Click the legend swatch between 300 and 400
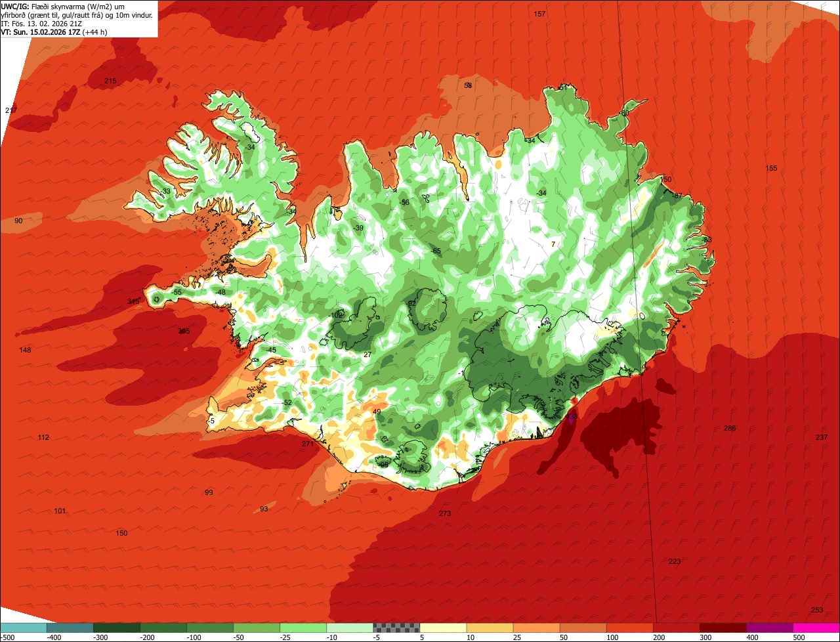840x642 pixels. pyautogui.click(x=723, y=628)
